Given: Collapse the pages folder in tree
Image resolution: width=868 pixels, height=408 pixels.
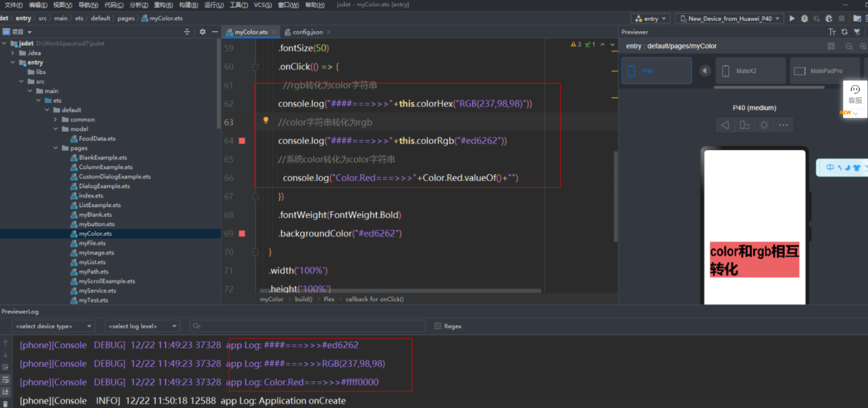Looking at the screenshot, I should [55, 148].
